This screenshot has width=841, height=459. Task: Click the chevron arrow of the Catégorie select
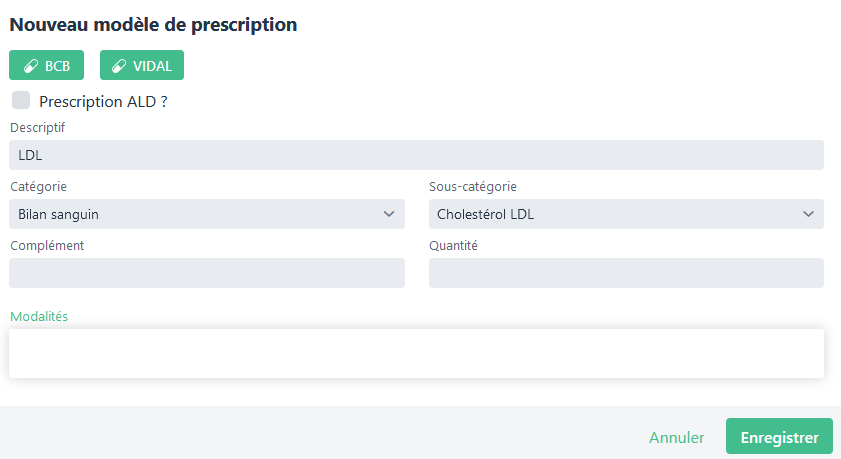389,214
